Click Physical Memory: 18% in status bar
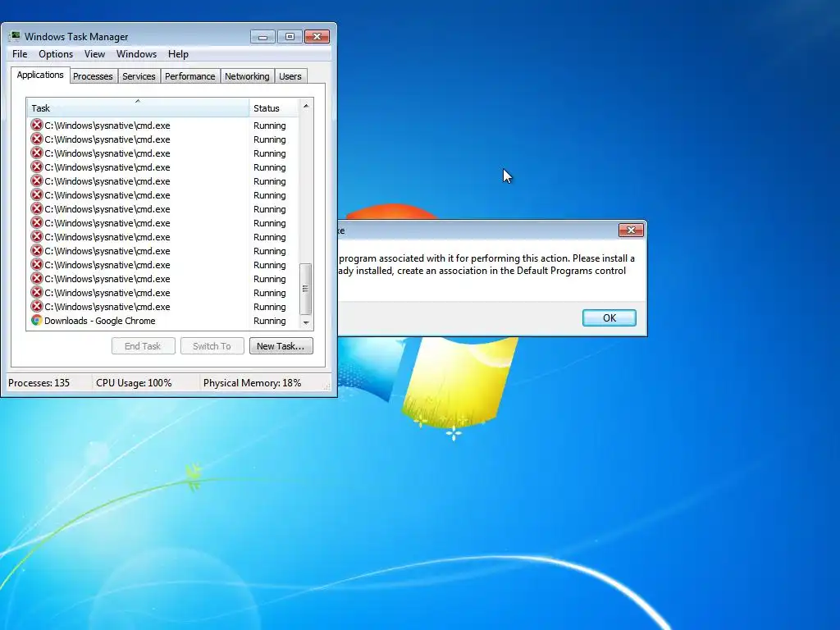The height and width of the screenshot is (630, 840). (253, 383)
